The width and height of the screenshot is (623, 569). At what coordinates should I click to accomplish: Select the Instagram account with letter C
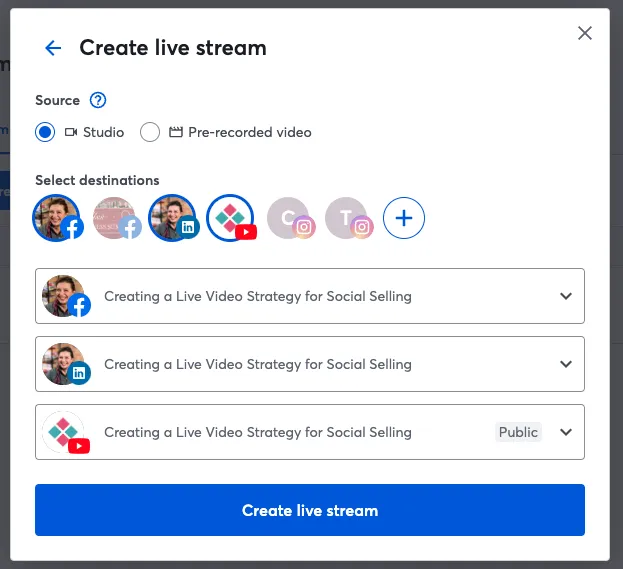pyautogui.click(x=289, y=217)
